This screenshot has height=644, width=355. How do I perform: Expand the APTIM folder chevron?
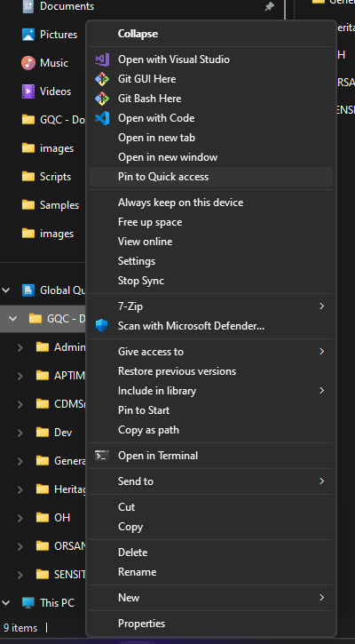[x=20, y=376]
